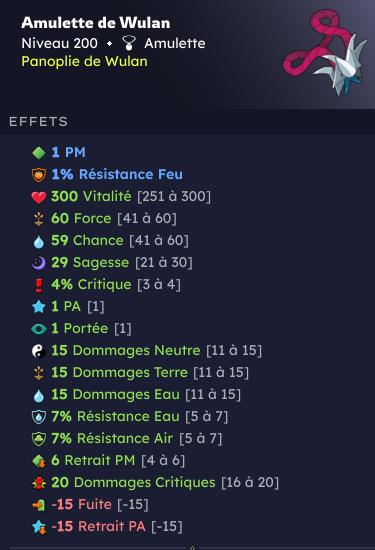This screenshot has width=375, height=550.
Task: Click the blue star PA icon
Action: coord(39,307)
